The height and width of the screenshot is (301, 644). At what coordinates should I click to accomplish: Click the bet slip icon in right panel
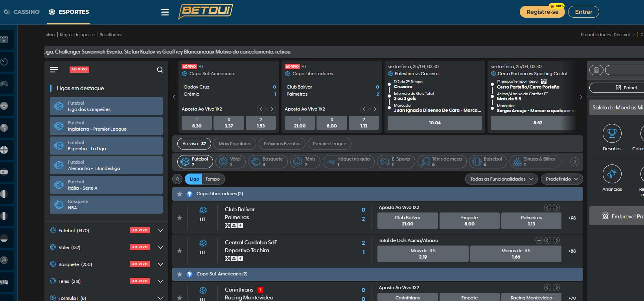click(596, 70)
